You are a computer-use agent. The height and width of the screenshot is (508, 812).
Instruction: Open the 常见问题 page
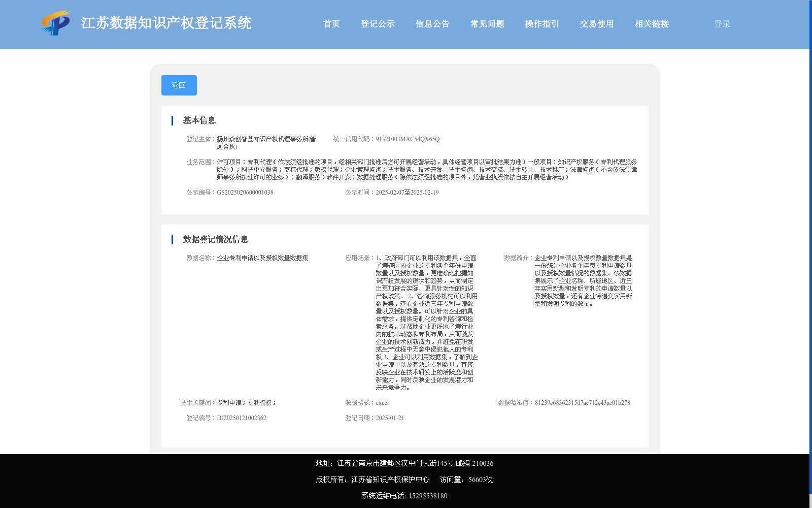487,24
